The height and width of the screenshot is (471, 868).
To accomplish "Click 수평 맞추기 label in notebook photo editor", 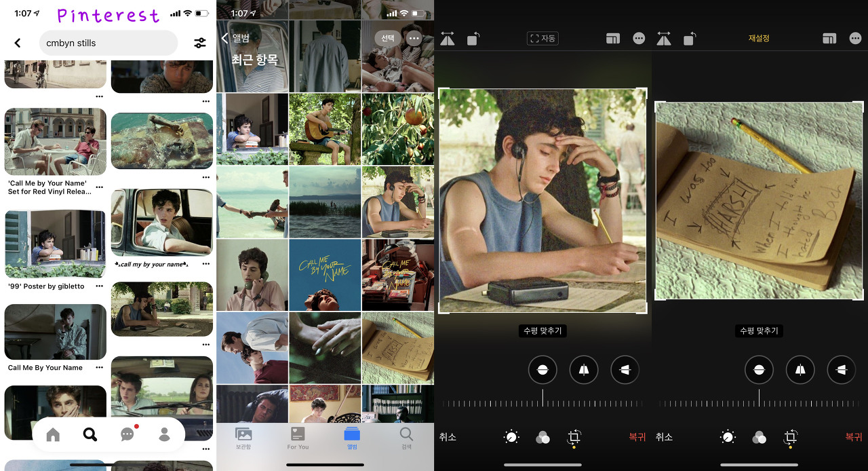I will (759, 331).
